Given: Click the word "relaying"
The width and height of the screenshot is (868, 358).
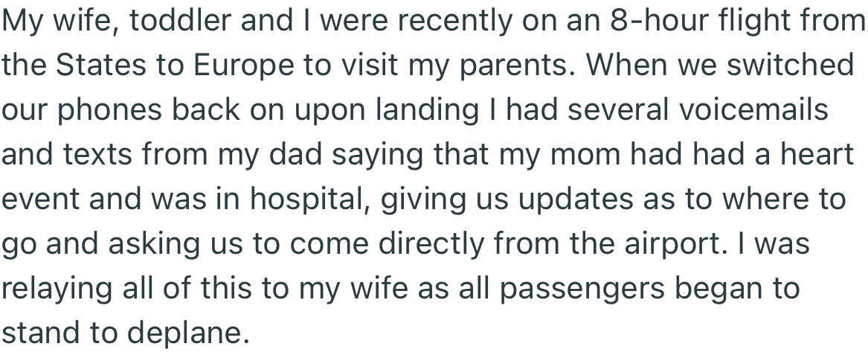Looking at the screenshot, I should point(57,290).
